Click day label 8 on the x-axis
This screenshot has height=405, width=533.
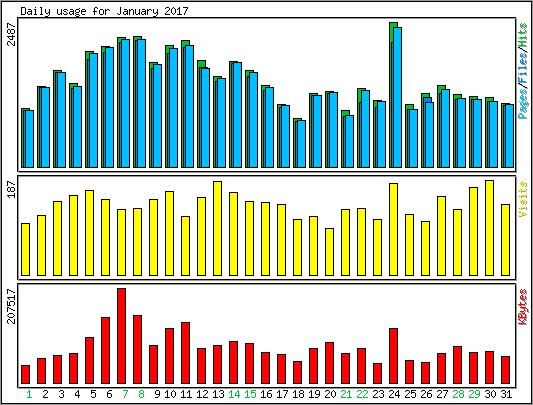pos(141,394)
